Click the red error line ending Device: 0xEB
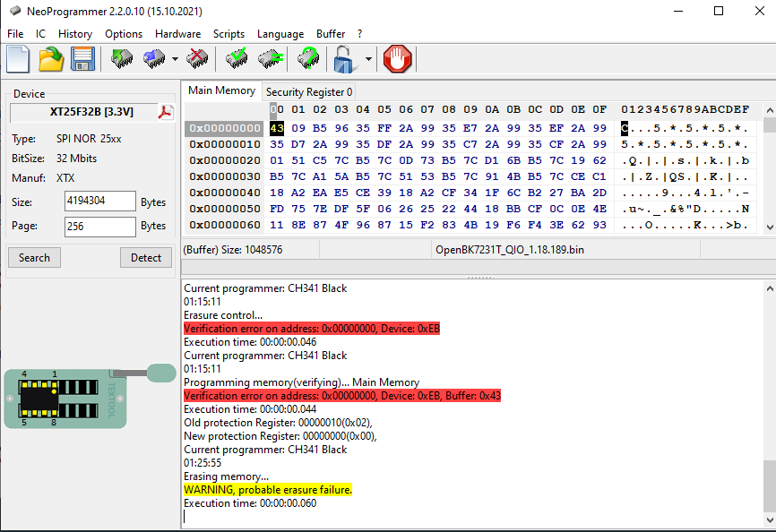Screen dimensions: 776x532 click(312, 329)
